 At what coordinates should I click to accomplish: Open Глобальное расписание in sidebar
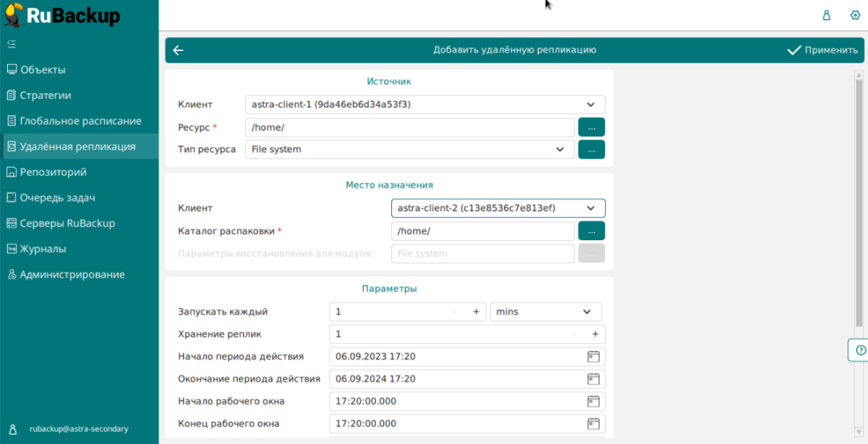click(x=80, y=121)
